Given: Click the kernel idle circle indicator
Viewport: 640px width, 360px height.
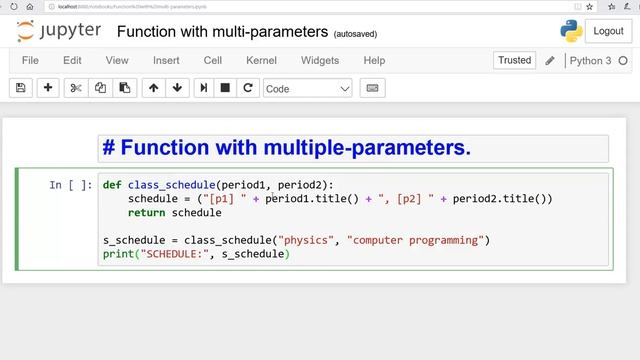Looking at the screenshot, I should (623, 61).
